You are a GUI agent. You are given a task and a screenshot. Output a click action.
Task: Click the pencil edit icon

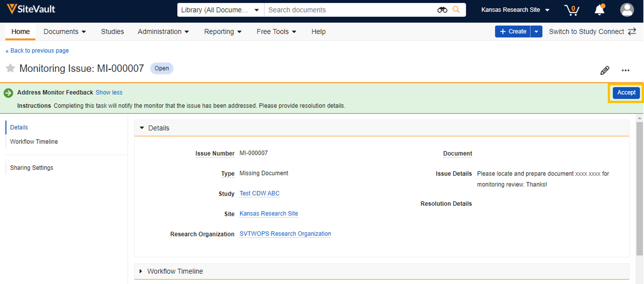604,70
